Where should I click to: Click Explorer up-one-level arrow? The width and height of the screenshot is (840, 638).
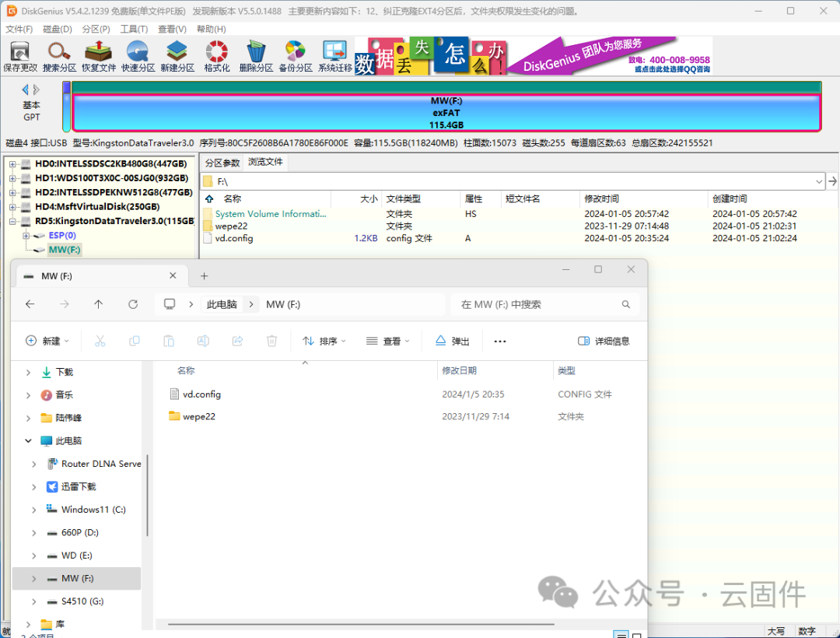[99, 304]
